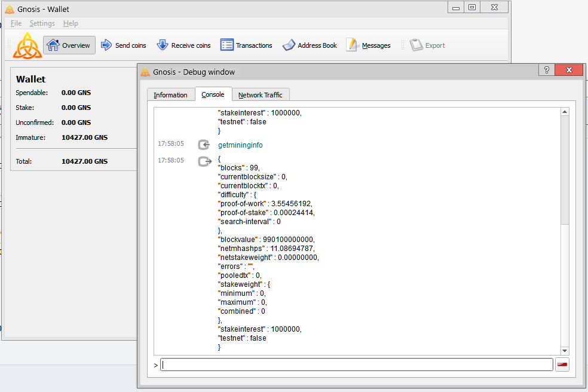Click the "pooledtx" : 0 line

[x=240, y=275]
